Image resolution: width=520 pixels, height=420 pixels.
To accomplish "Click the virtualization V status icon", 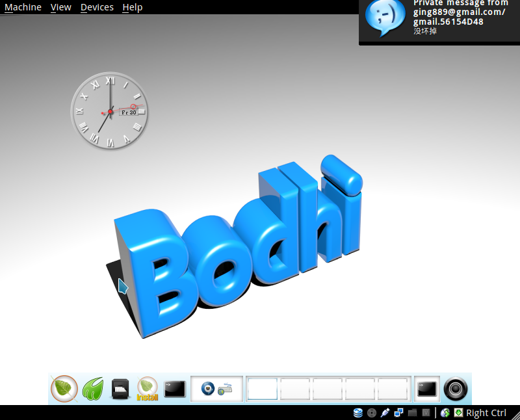I will coord(426,413).
